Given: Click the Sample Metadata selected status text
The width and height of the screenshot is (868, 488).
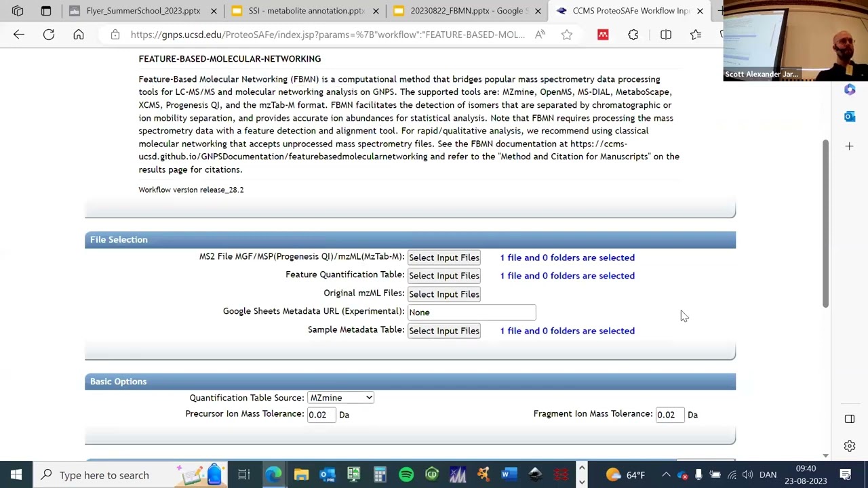Looking at the screenshot, I should click(x=568, y=331).
